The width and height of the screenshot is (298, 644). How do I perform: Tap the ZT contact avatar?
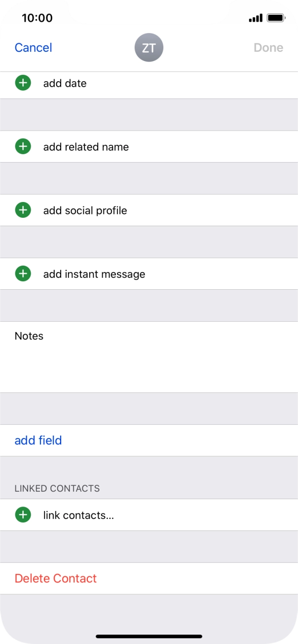click(x=149, y=47)
